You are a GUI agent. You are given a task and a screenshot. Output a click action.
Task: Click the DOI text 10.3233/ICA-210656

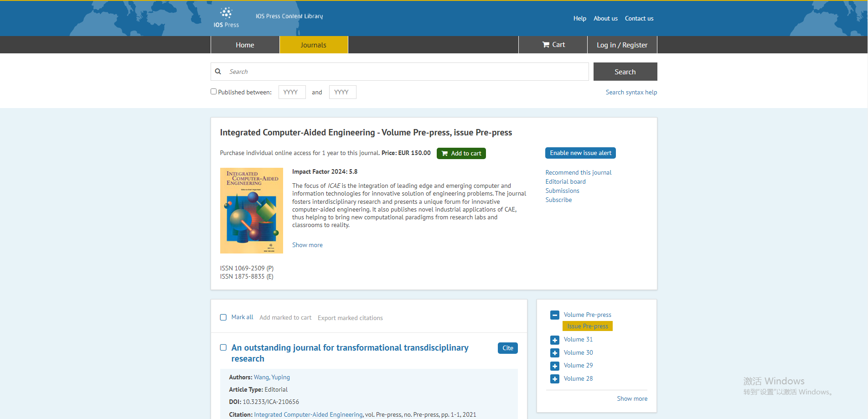(271, 402)
